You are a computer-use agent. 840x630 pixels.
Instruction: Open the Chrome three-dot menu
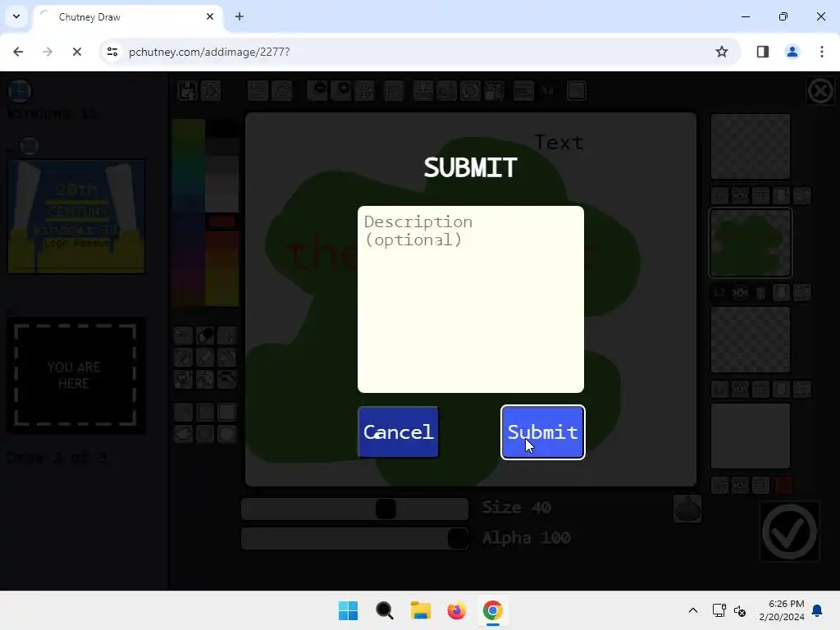(x=821, y=52)
